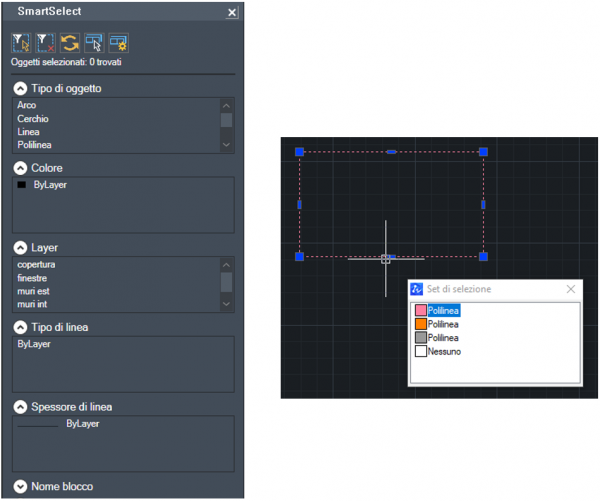This screenshot has height=501, width=600.
Task: Open the SmartSelect settings gear icon
Action: click(x=119, y=42)
